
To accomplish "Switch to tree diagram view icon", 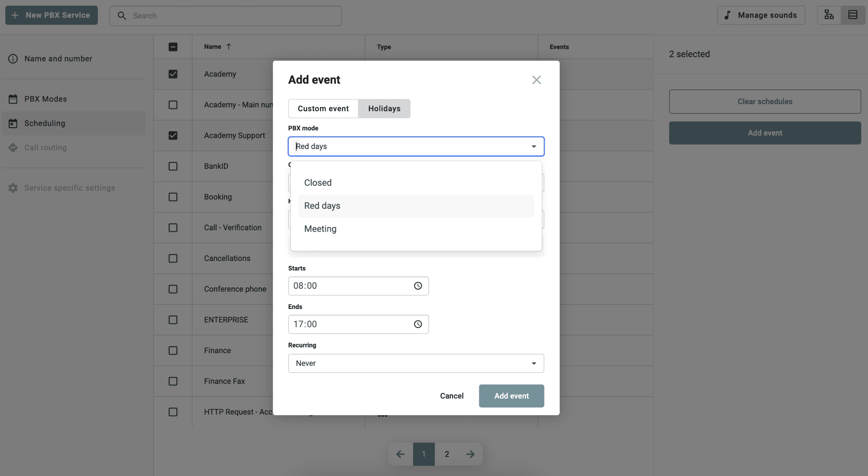I will tap(829, 15).
